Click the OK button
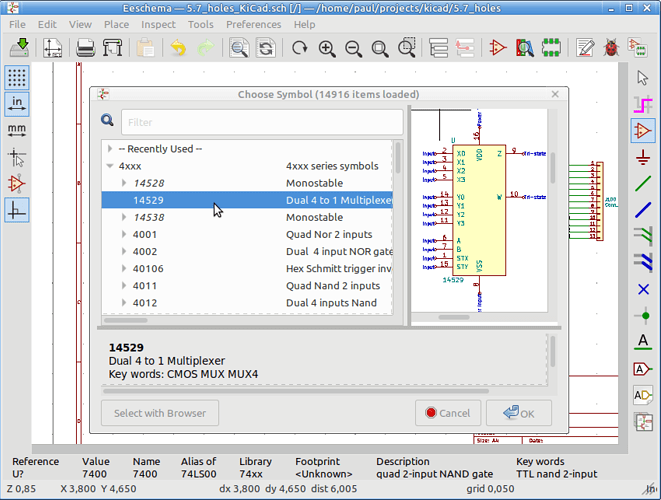The height and width of the screenshot is (500, 661). 519,413
